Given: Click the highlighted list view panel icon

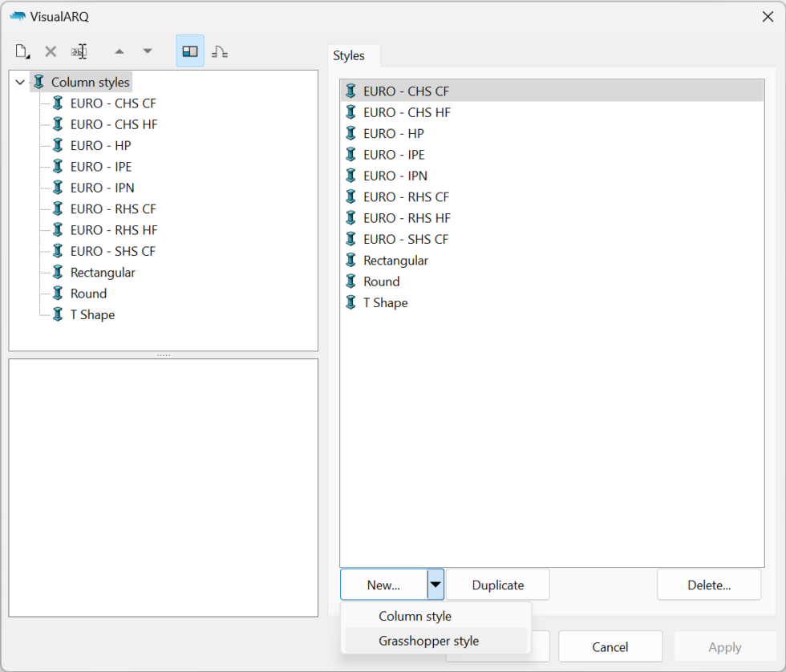Looking at the screenshot, I should tap(190, 51).
